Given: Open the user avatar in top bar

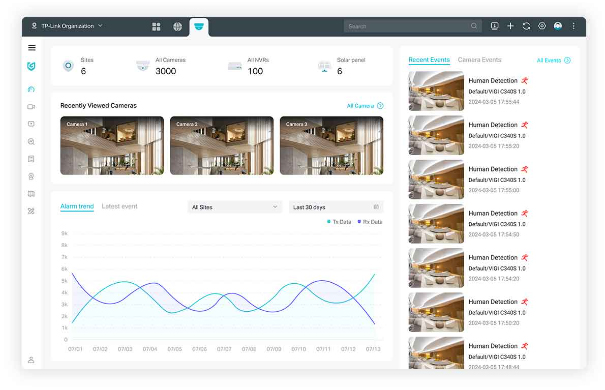Looking at the screenshot, I should tap(558, 26).
